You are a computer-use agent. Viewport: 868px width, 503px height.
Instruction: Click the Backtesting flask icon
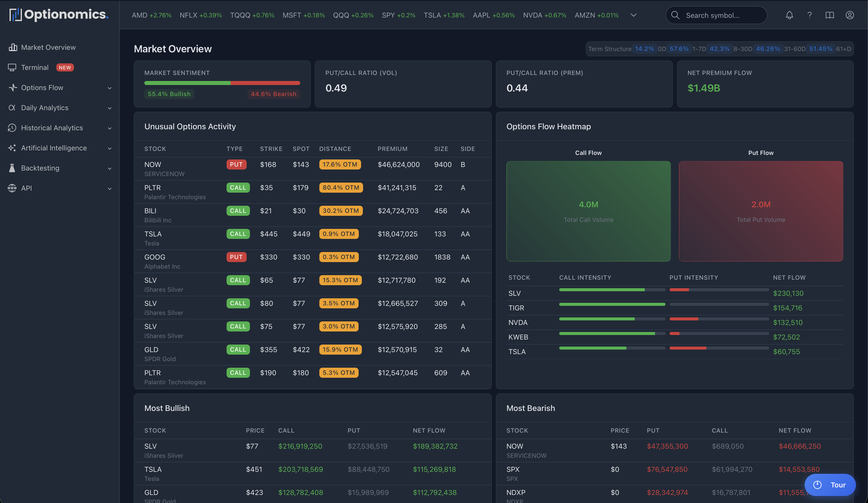[x=12, y=168]
